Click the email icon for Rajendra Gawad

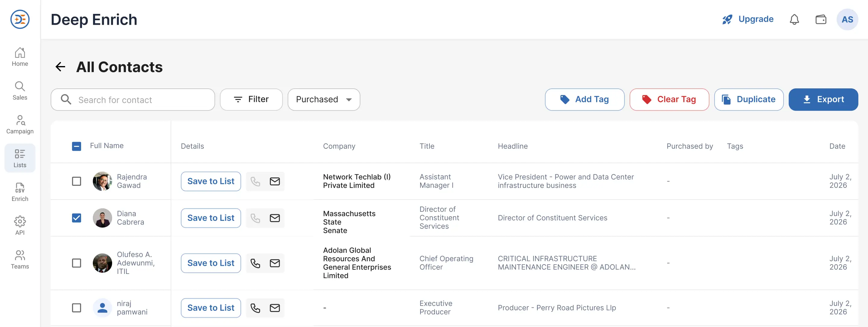coord(275,181)
